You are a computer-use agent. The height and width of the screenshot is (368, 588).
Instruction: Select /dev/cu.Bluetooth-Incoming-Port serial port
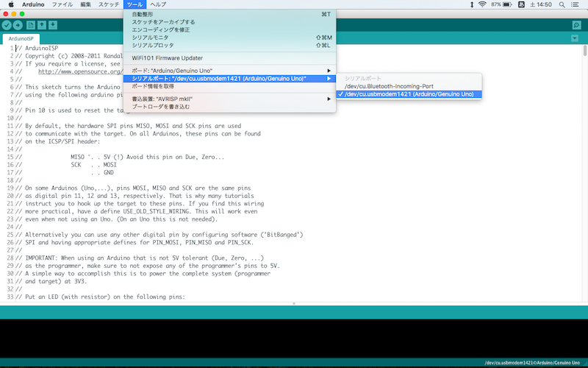click(409, 86)
